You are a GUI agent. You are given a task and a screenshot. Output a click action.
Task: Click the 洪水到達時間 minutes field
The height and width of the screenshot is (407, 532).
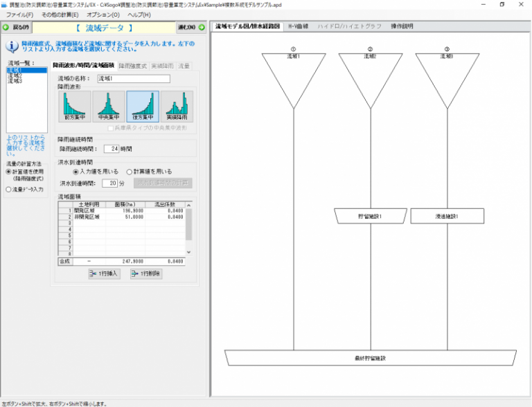click(110, 183)
